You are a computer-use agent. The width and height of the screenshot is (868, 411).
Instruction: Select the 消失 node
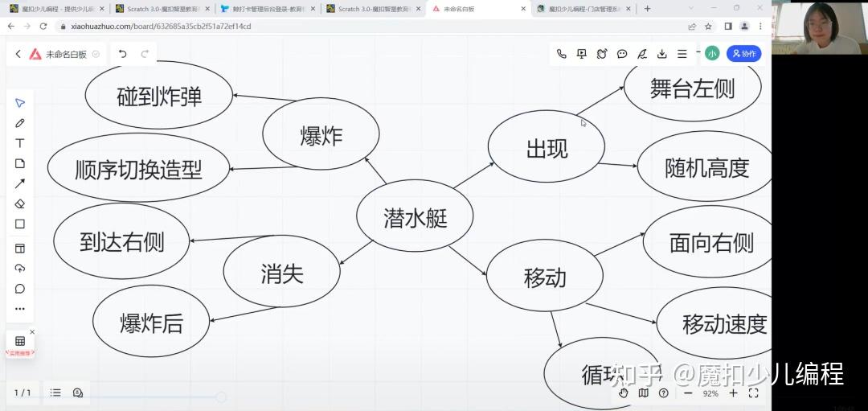click(x=282, y=271)
